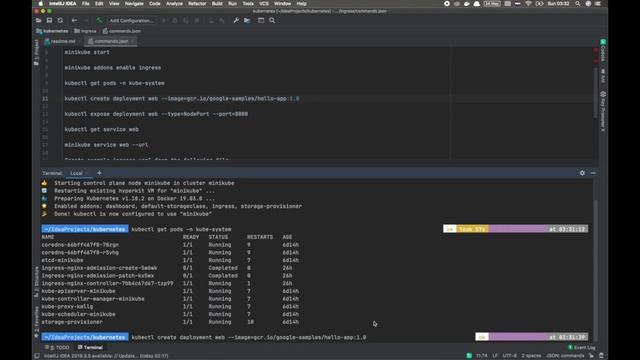Click kube-proxy pod row in terminal
This screenshot has width=640, height=360.
point(170,307)
